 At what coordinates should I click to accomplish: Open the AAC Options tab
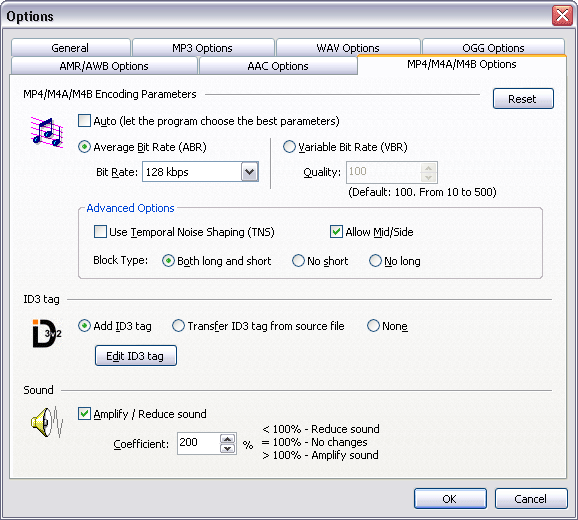click(278, 66)
